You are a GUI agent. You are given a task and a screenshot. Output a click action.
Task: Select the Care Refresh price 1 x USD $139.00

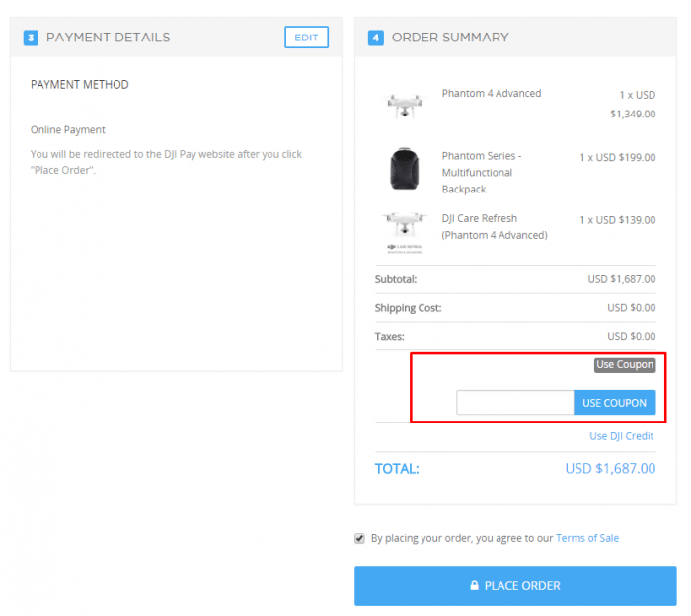[x=617, y=220]
